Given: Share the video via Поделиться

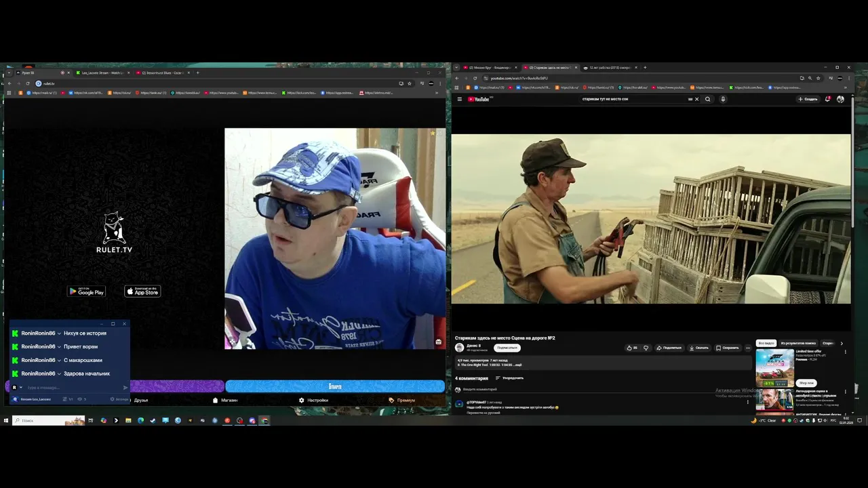Looking at the screenshot, I should (669, 348).
